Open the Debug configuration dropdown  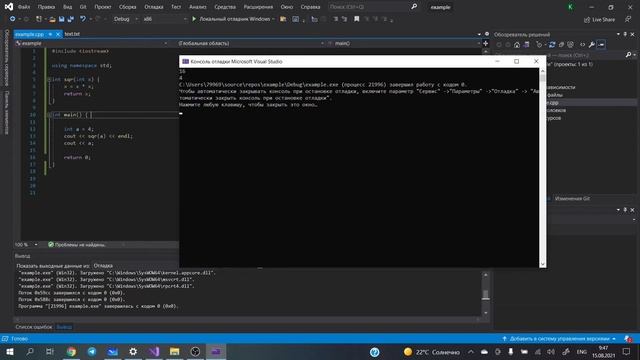[x=125, y=19]
